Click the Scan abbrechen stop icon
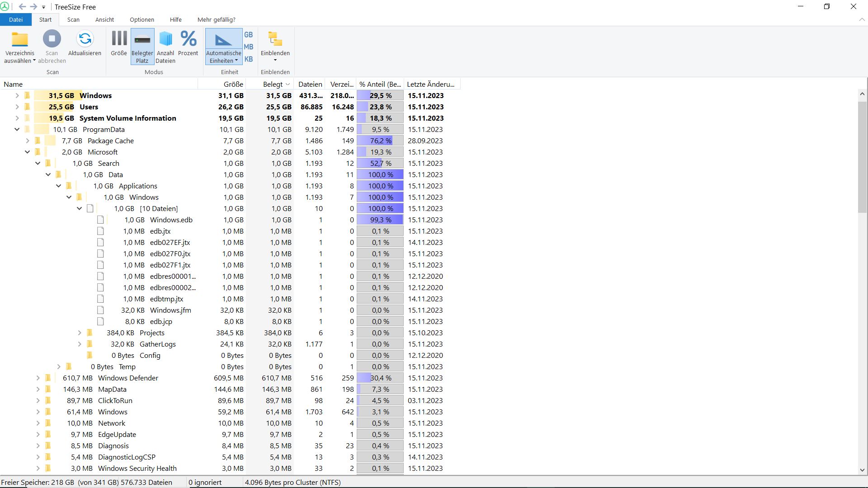Screen dimensions: 868x488 pyautogui.click(x=52, y=39)
